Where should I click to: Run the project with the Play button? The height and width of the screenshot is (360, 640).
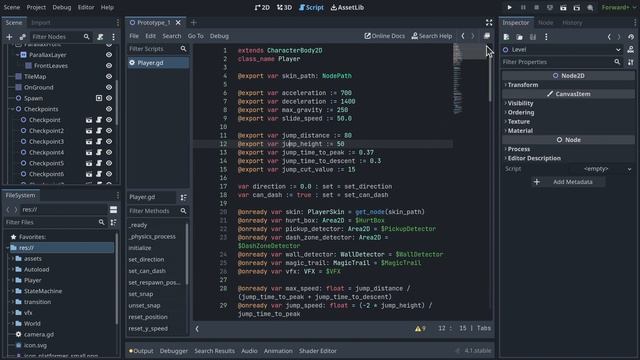click(x=509, y=7)
